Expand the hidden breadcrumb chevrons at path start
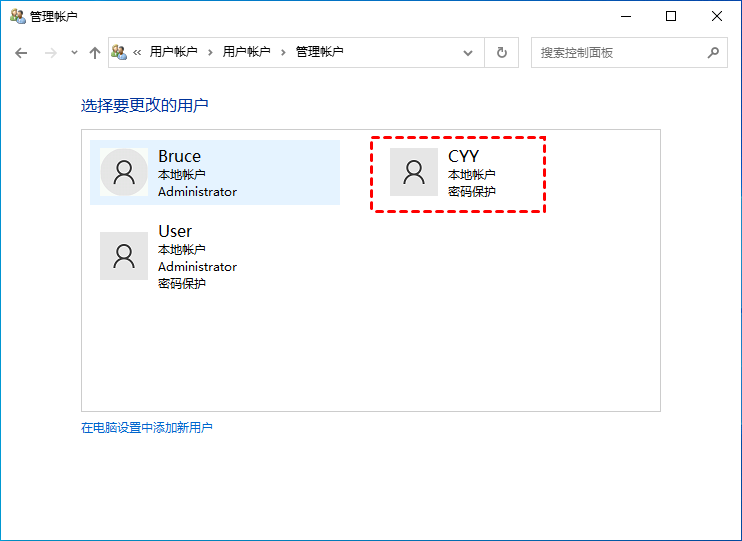The image size is (742, 541). [x=138, y=53]
